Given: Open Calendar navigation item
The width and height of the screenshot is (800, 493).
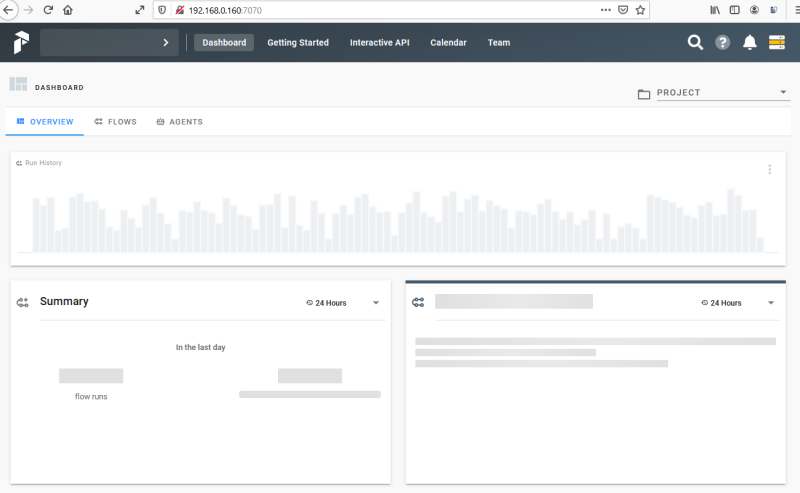Looking at the screenshot, I should (x=448, y=42).
